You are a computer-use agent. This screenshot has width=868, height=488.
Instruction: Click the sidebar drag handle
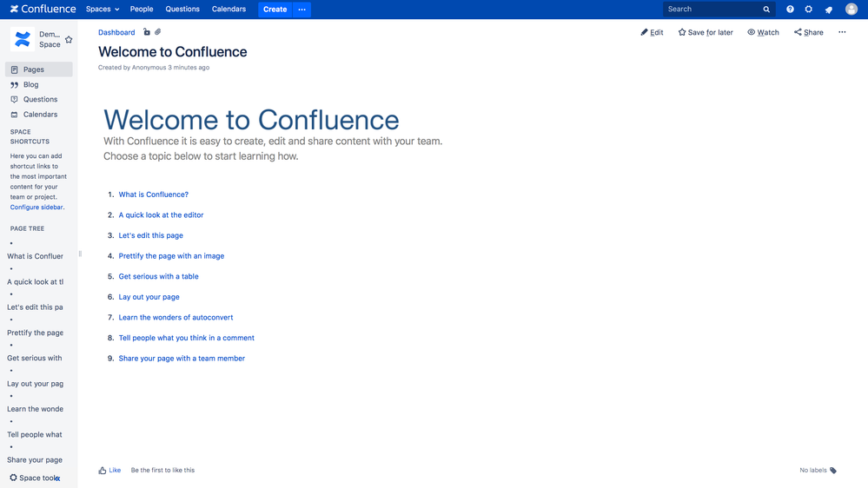click(80, 254)
